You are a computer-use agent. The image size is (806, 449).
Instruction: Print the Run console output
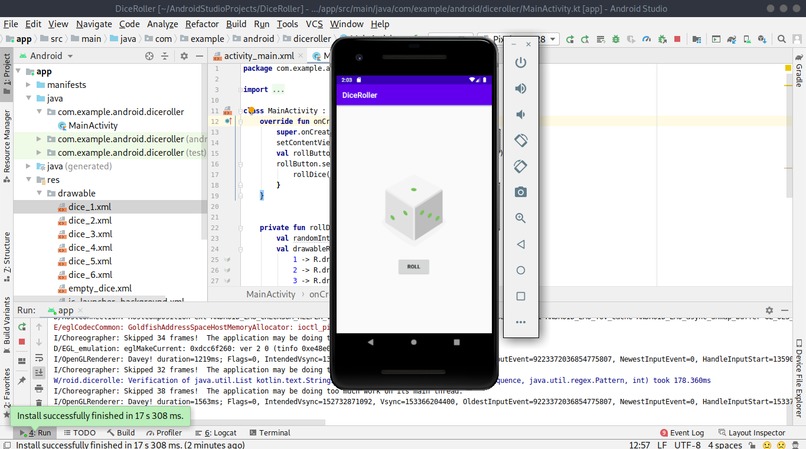(x=39, y=388)
